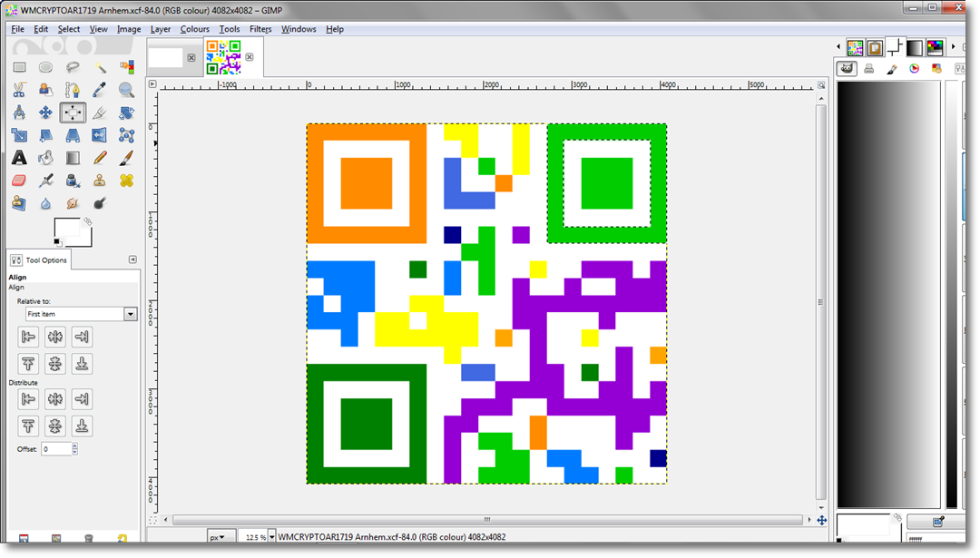Open the Tool Options tab menu arrow
This screenshot has height=558, width=980.
[132, 259]
